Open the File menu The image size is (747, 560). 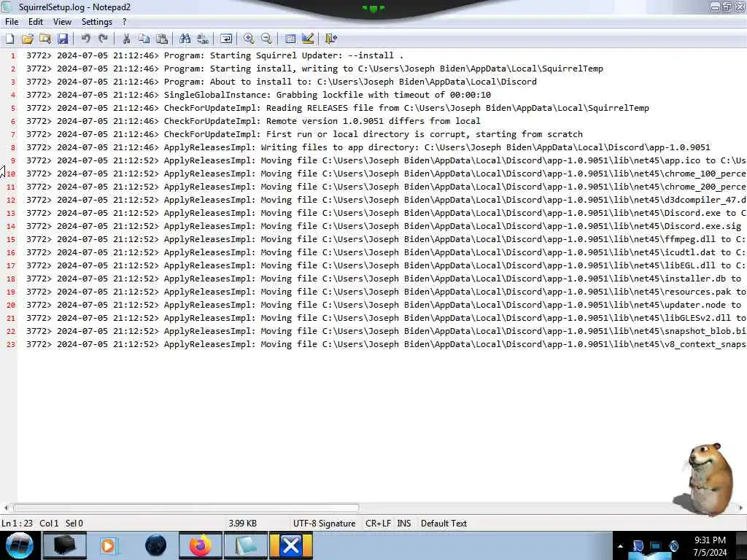[x=12, y=22]
